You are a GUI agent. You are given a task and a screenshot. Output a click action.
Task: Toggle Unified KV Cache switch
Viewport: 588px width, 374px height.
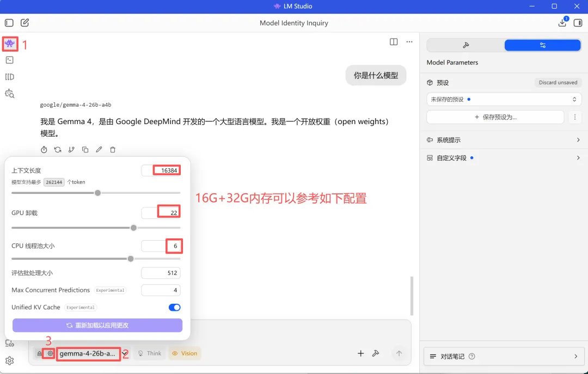coord(174,307)
